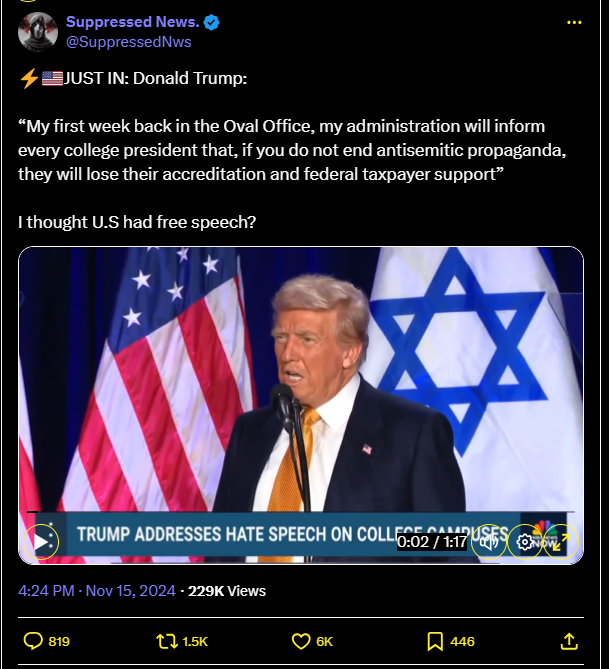
Task: Play the video with the play button
Action: tap(41, 542)
